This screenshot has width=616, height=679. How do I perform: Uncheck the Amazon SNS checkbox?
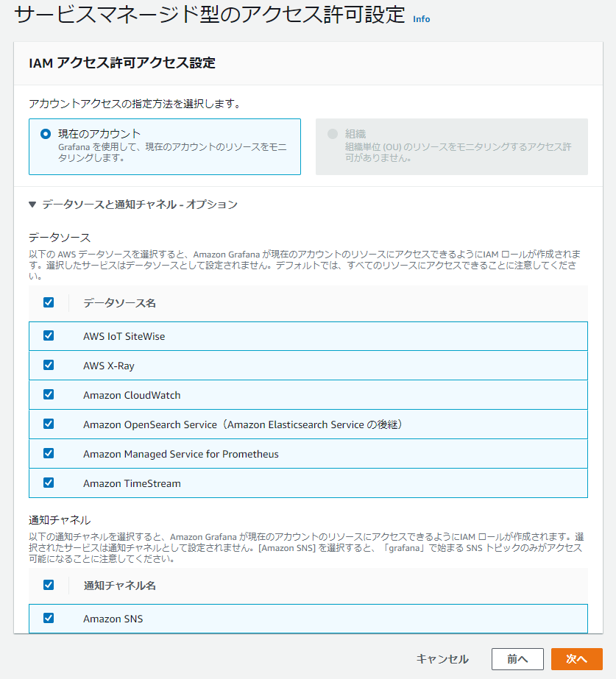tap(49, 618)
